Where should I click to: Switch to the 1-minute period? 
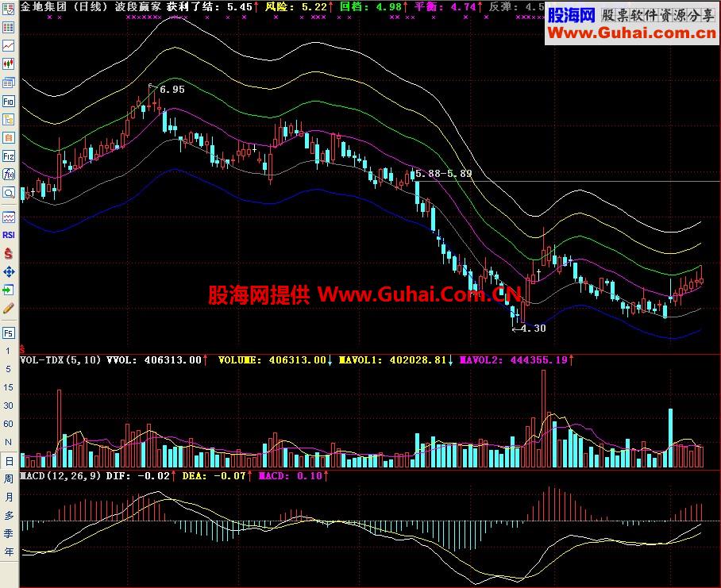pos(8,351)
